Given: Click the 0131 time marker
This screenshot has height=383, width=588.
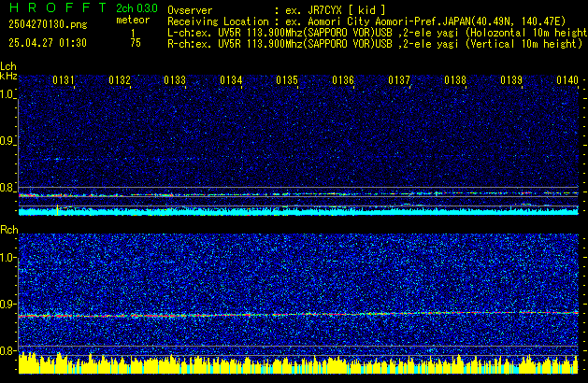Looking at the screenshot, I should [x=64, y=80].
